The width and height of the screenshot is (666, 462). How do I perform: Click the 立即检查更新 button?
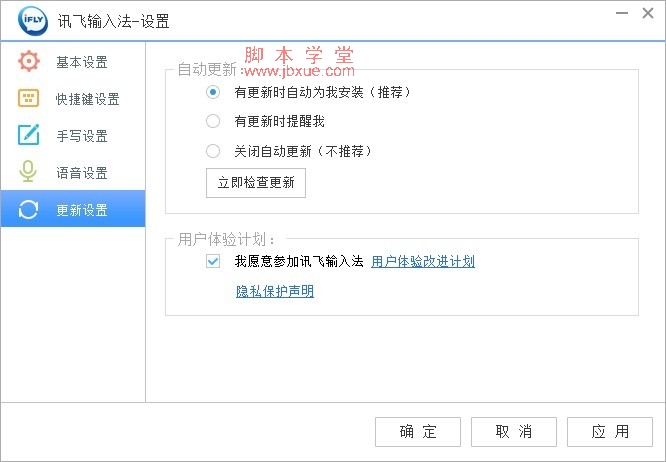point(256,183)
